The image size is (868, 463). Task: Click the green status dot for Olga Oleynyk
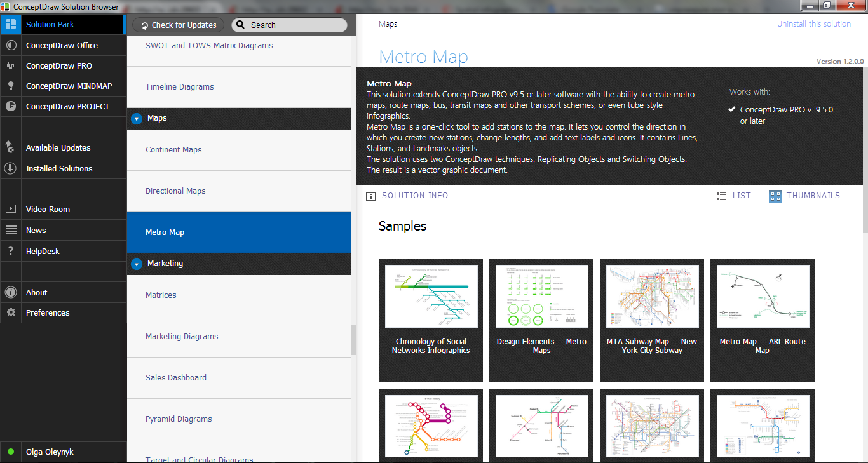11,452
